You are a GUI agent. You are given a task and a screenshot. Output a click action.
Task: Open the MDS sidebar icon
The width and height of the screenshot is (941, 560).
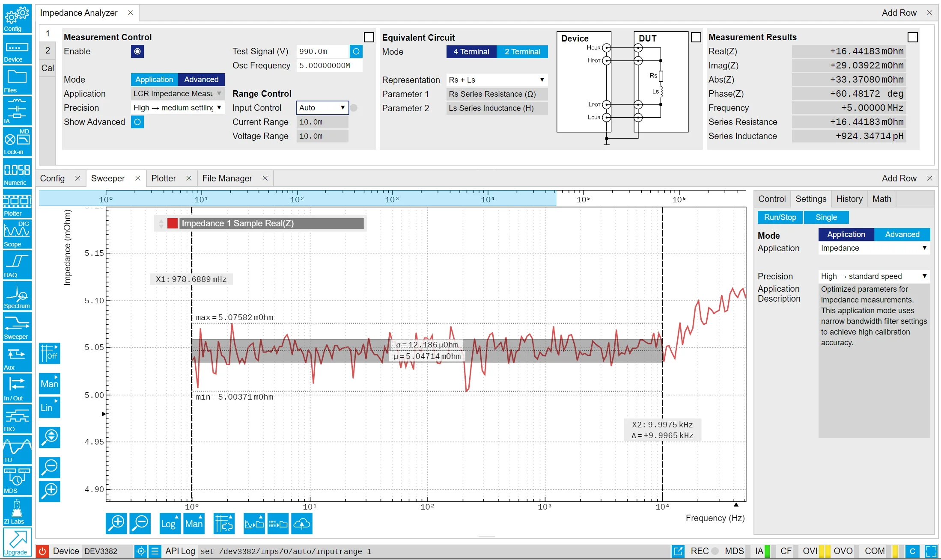point(17,480)
